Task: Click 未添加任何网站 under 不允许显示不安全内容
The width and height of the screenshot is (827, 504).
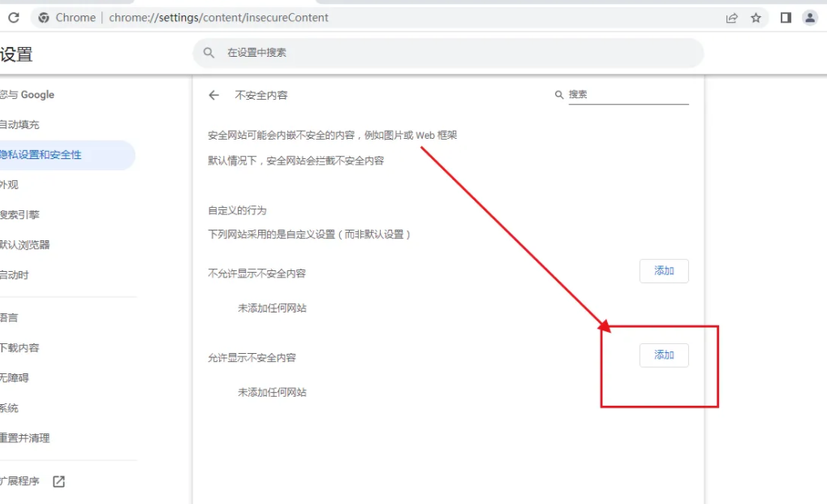Action: (x=272, y=308)
